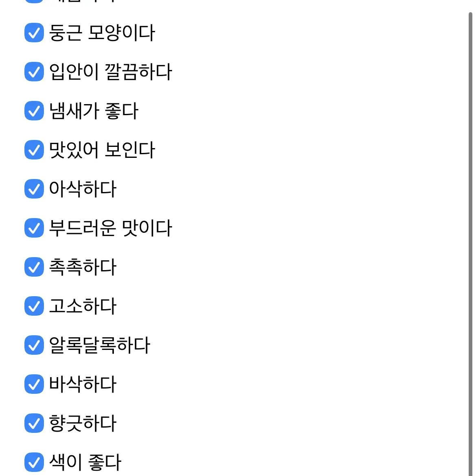Uncheck the 아삭하다 checkbox
Screen dimensions: 476x476
(x=34, y=189)
